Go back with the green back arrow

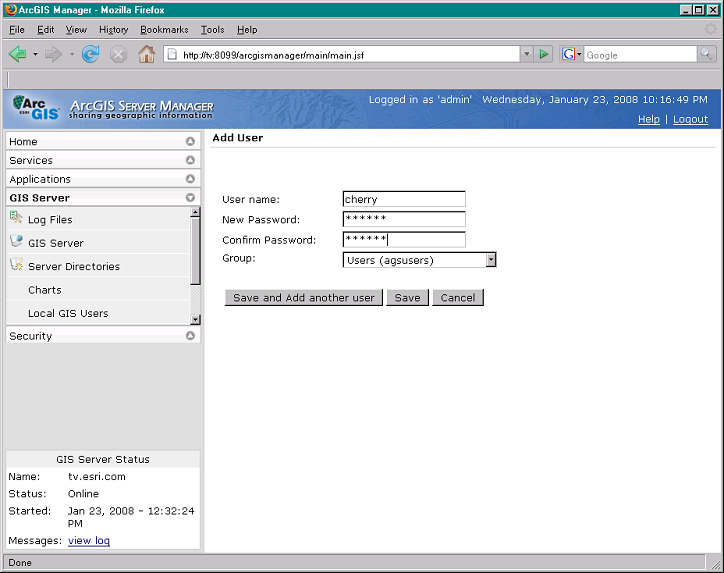pos(18,54)
